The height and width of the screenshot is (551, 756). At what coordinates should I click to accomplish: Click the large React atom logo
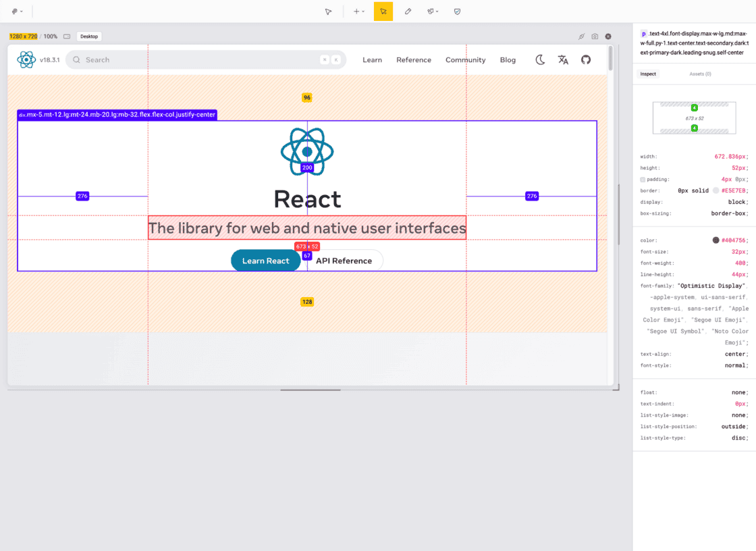tap(307, 151)
